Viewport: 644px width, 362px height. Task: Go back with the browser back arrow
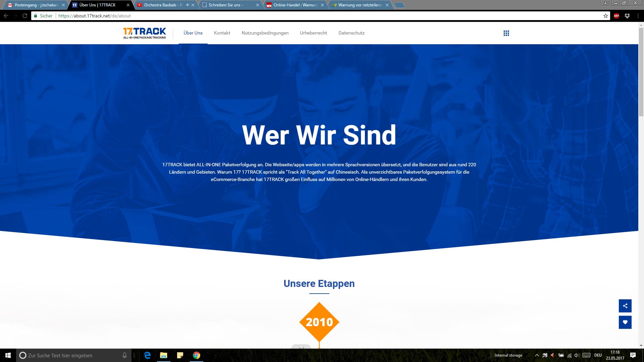[6, 16]
